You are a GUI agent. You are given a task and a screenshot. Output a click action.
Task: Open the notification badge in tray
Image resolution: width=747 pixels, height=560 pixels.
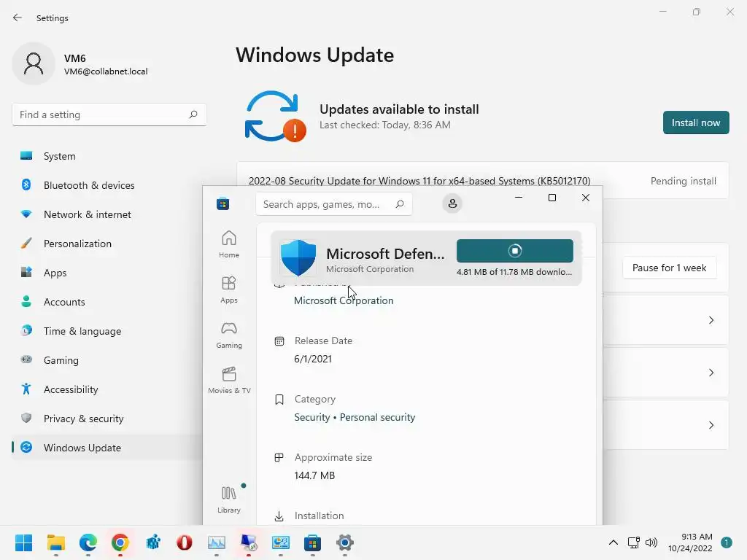tap(727, 542)
